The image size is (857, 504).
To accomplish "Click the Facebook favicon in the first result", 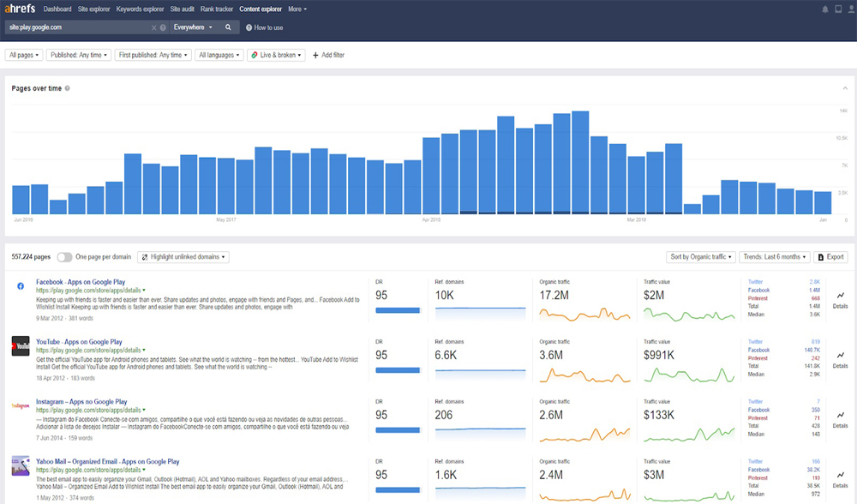I will (21, 286).
